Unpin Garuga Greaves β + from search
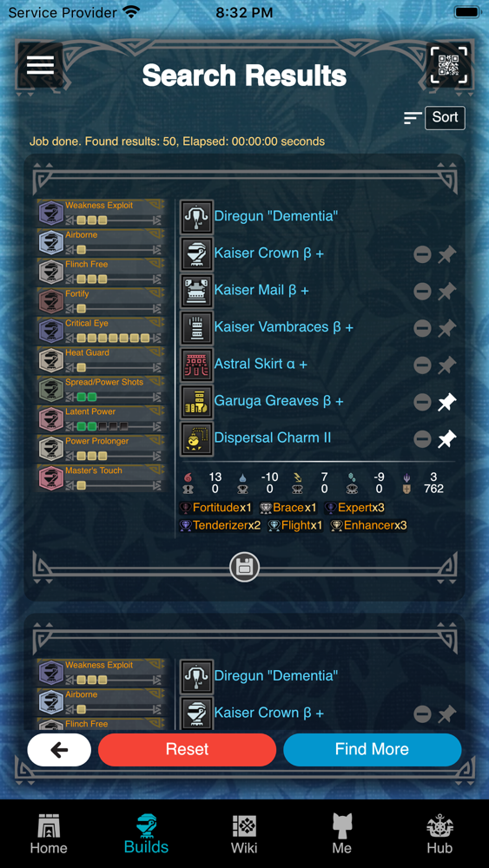The height and width of the screenshot is (868, 489). tap(446, 403)
